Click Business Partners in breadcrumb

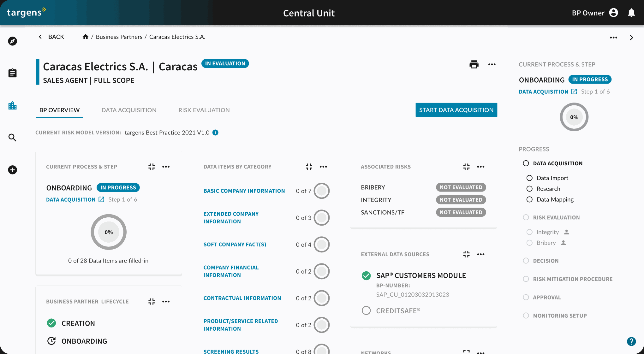coord(119,37)
